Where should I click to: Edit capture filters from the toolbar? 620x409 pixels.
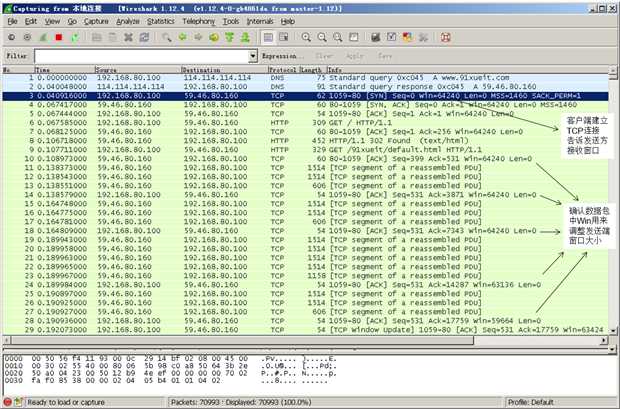pyautogui.click(x=376, y=38)
